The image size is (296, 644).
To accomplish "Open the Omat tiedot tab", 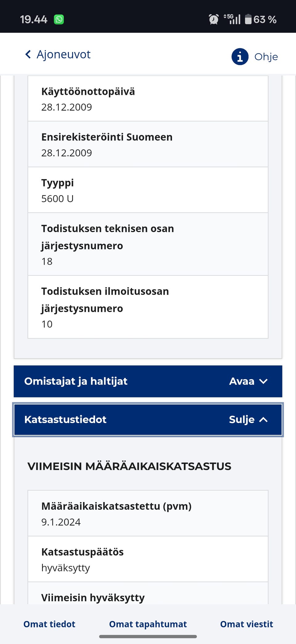I will pyautogui.click(x=49, y=624).
